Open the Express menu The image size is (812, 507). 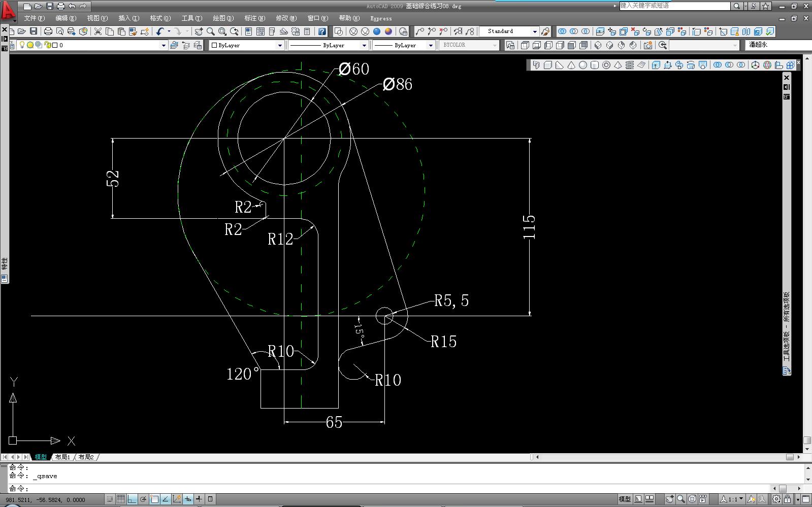pyautogui.click(x=381, y=18)
